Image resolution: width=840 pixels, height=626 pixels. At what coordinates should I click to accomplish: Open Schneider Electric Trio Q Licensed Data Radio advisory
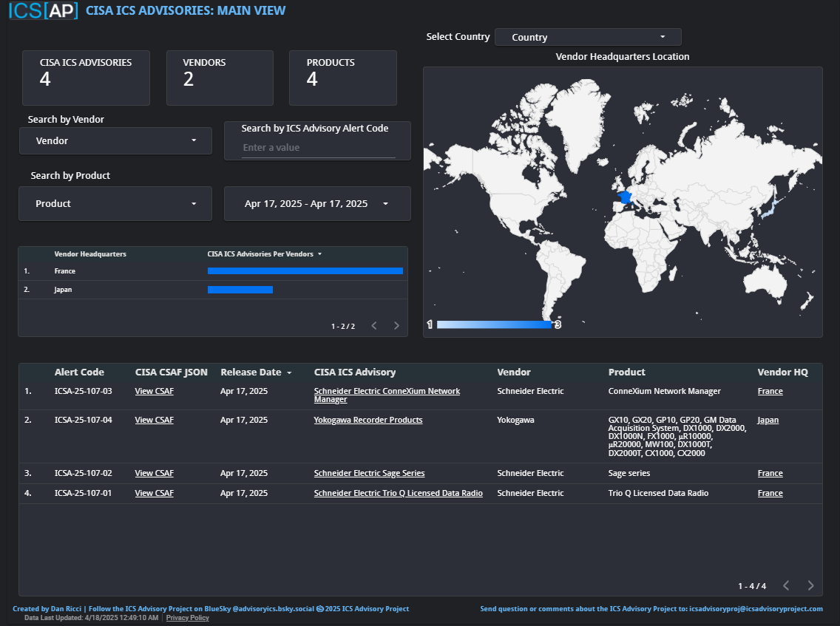point(398,493)
